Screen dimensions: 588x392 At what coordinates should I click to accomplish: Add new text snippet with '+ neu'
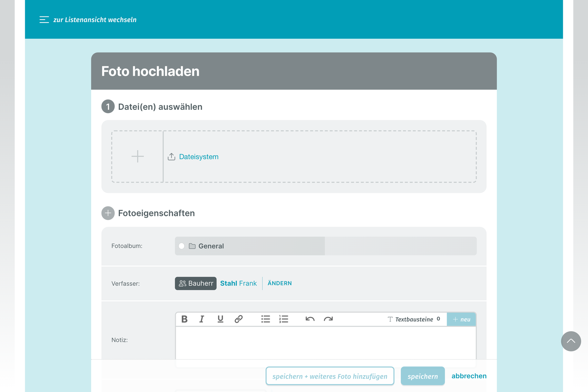[461, 319]
